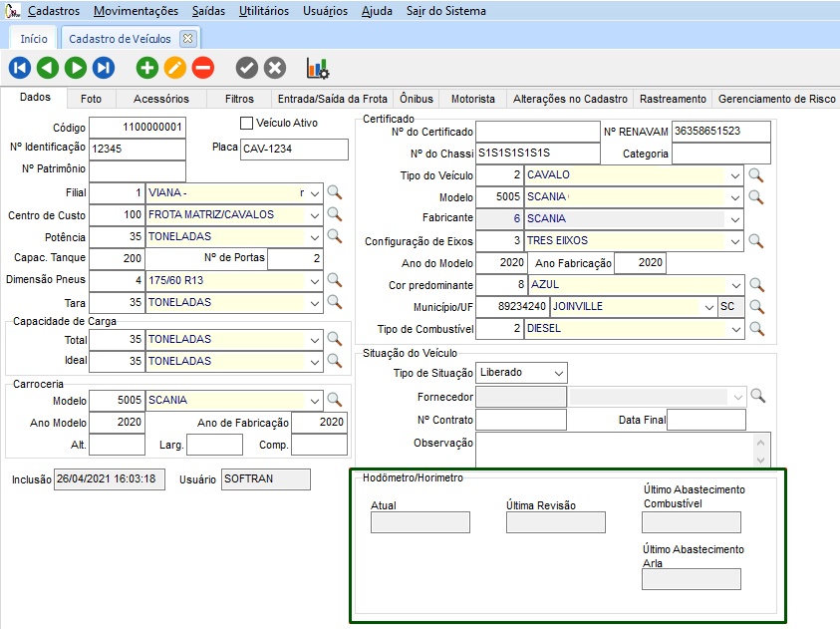
Task: Jump to the last record
Action: click(x=104, y=68)
